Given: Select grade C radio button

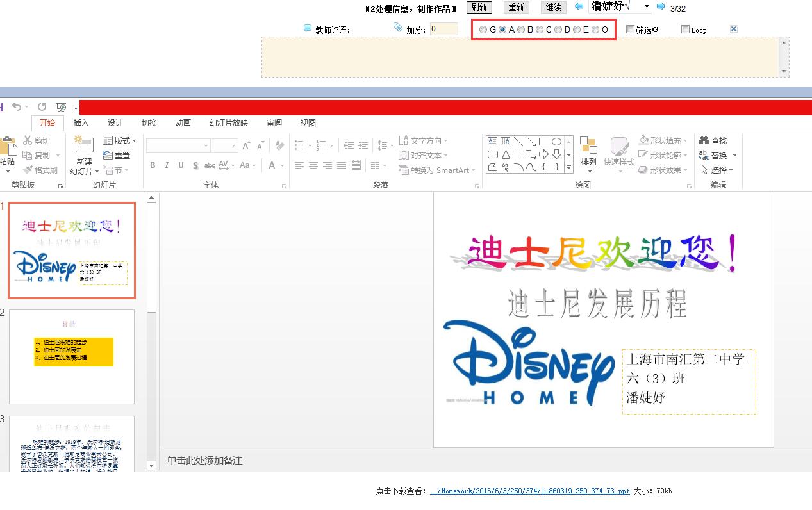Looking at the screenshot, I should point(540,29).
